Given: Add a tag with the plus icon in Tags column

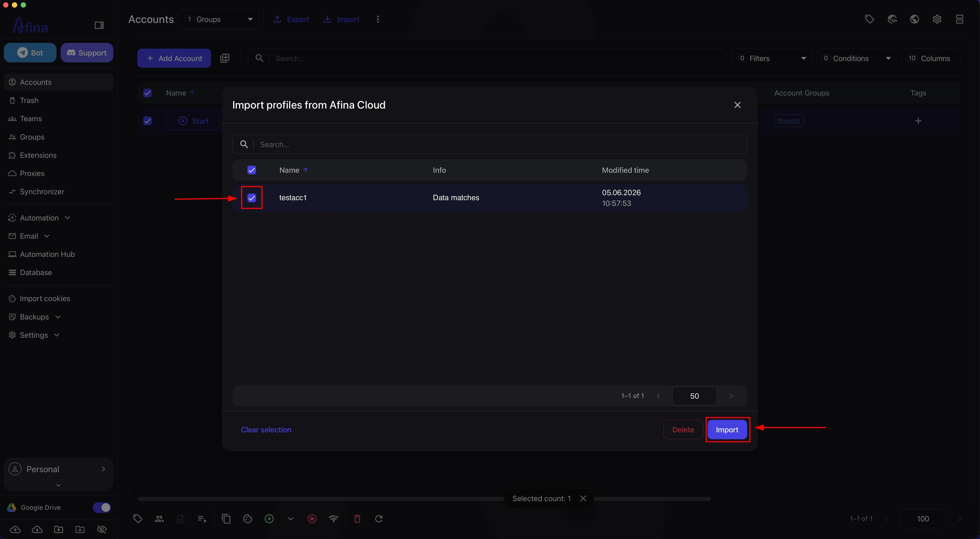Looking at the screenshot, I should pos(918,121).
